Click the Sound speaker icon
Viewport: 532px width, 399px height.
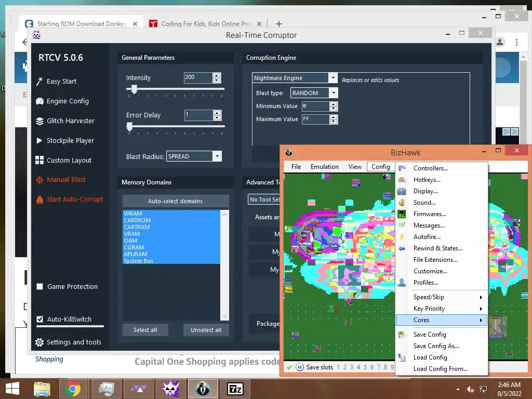402,203
